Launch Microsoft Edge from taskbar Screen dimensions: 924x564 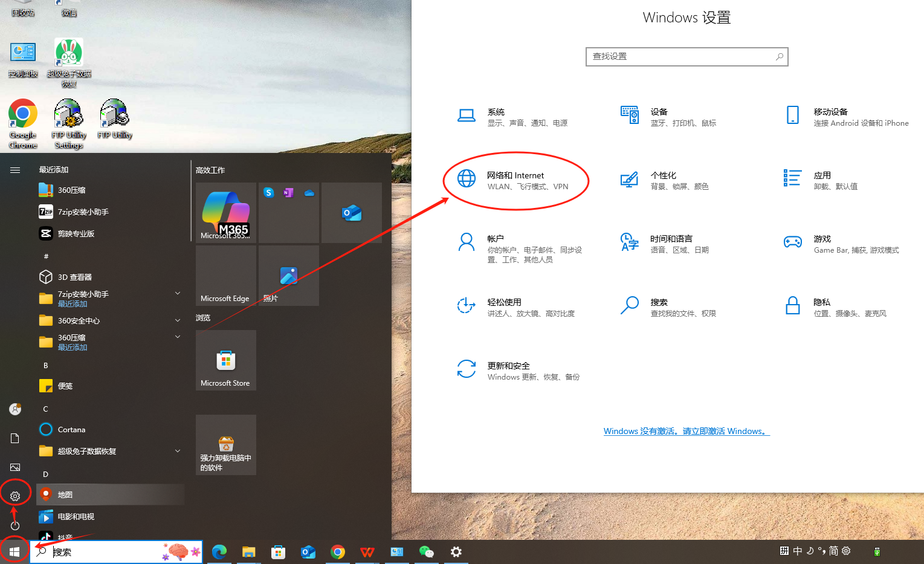[219, 551]
